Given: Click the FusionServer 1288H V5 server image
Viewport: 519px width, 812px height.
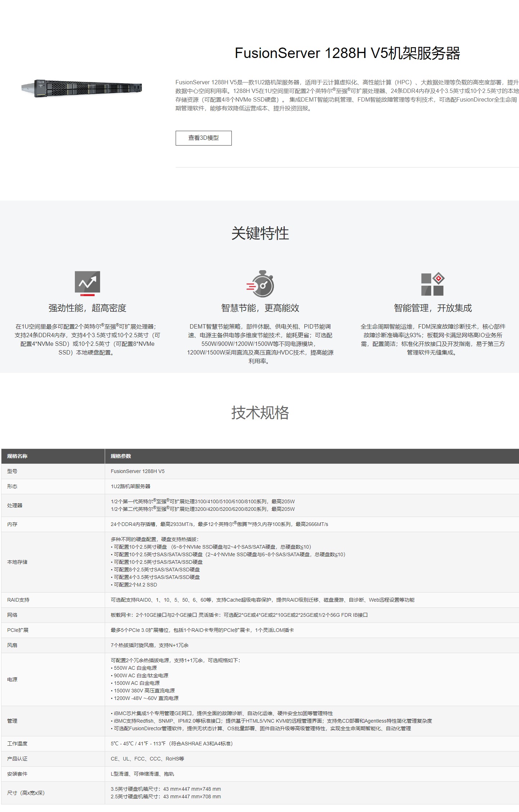Looking at the screenshot, I should (82, 88).
